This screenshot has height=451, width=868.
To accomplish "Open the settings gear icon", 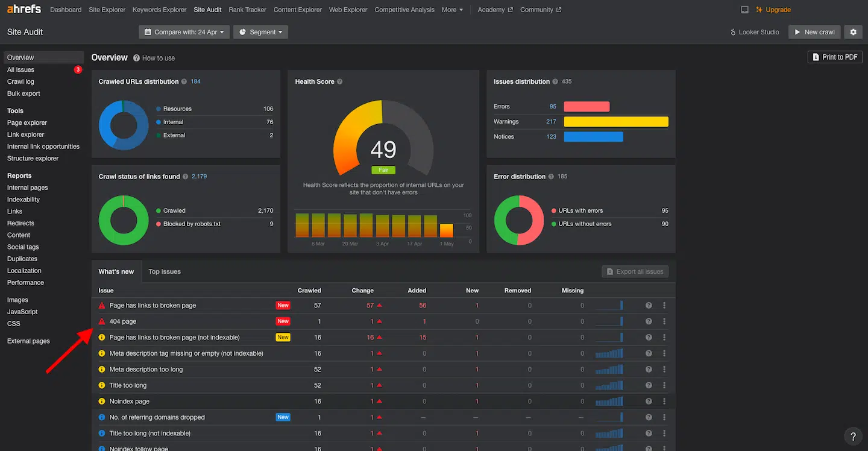I will 853,32.
